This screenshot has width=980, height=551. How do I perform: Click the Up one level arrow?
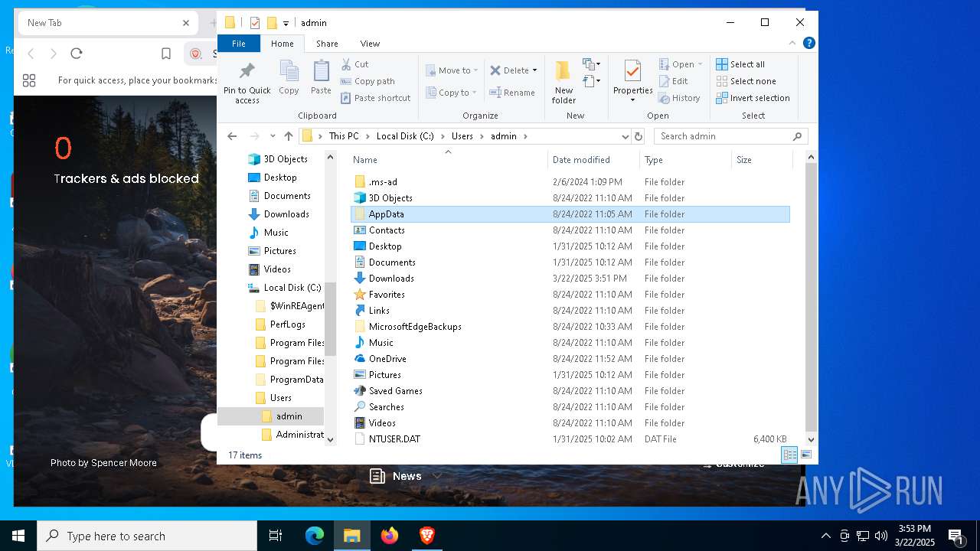(289, 136)
